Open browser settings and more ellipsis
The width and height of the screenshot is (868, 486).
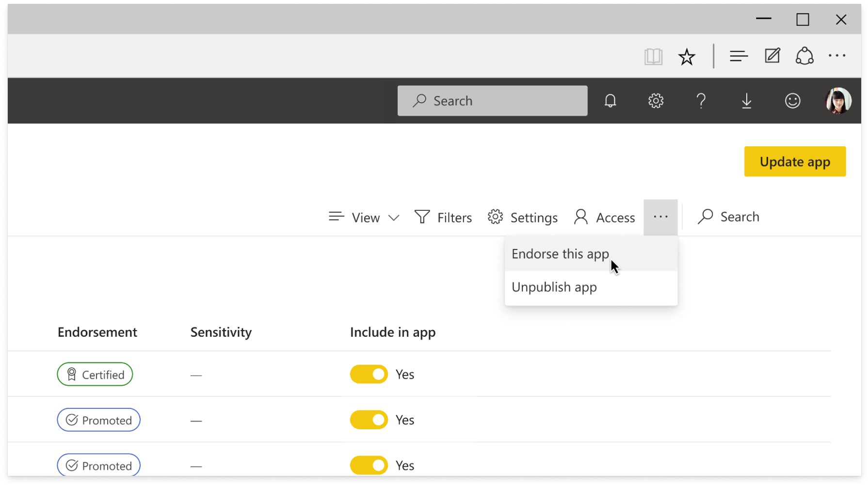(837, 56)
